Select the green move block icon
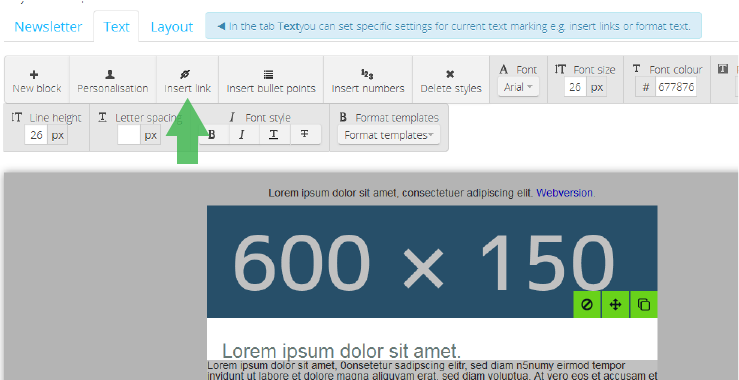 615,305
